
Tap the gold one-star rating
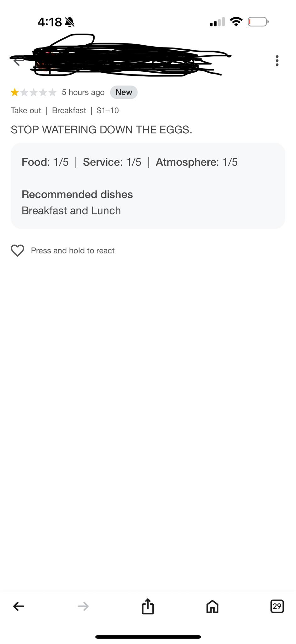(15, 92)
